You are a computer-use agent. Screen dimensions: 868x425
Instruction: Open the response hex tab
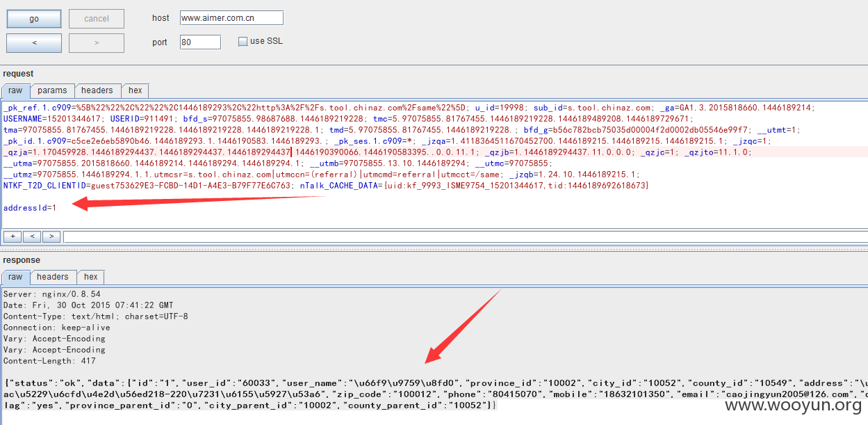[91, 277]
